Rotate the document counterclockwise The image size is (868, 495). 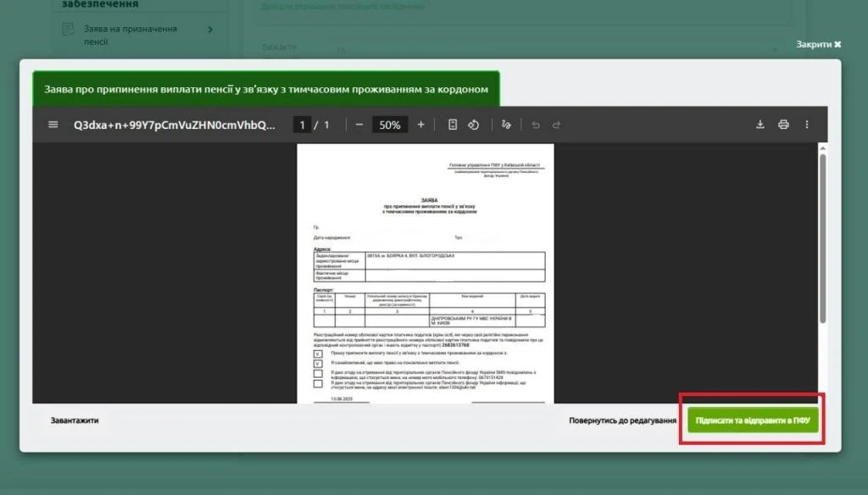474,125
